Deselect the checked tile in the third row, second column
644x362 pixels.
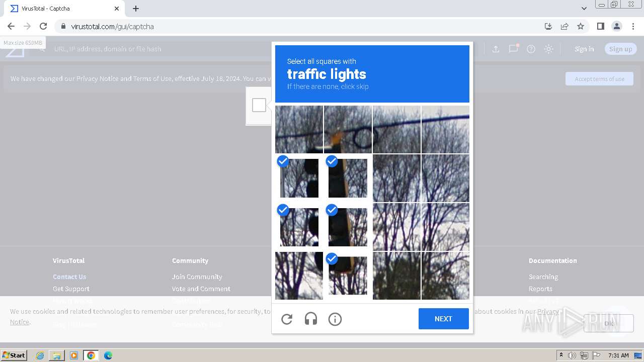click(x=348, y=227)
